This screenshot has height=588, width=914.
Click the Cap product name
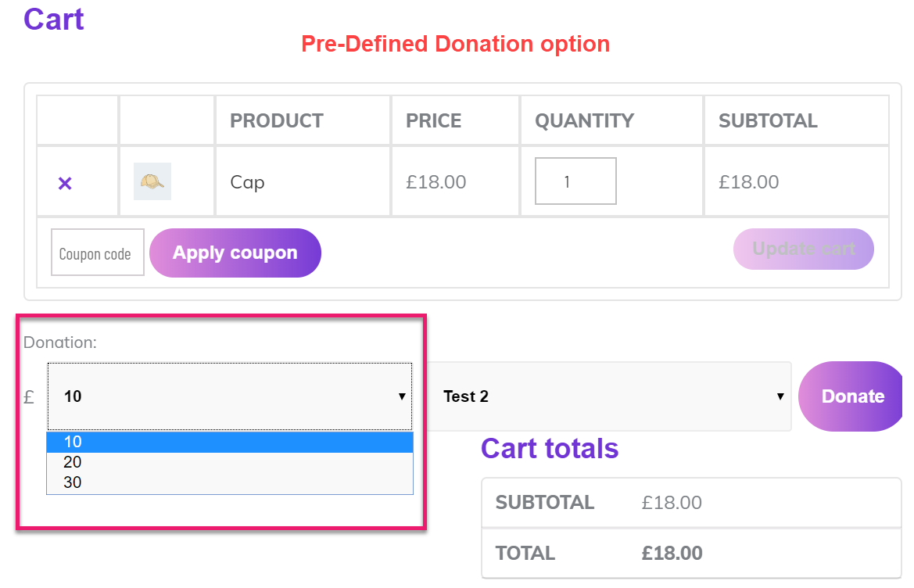pyautogui.click(x=247, y=182)
